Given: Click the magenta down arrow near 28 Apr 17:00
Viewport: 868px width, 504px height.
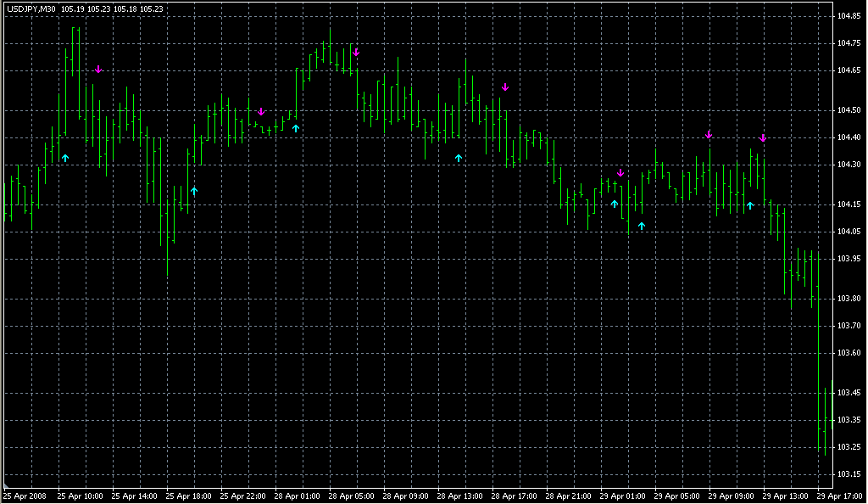Looking at the screenshot, I should point(505,87).
